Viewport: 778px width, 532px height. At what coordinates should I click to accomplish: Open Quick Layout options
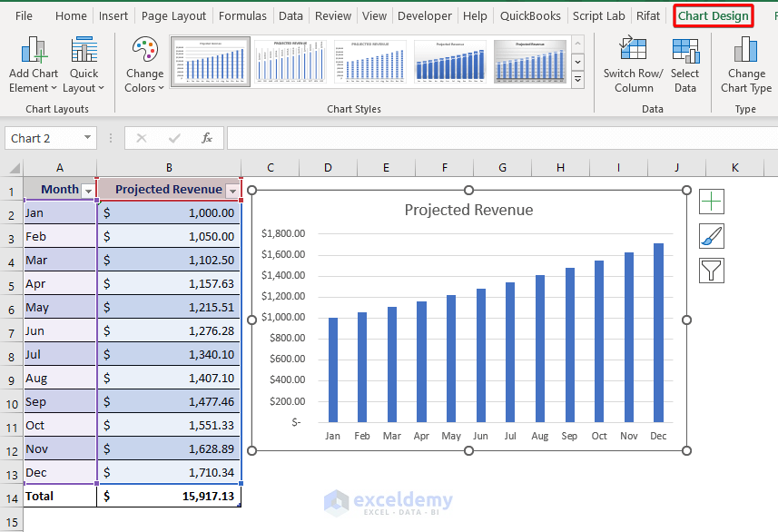[x=84, y=65]
